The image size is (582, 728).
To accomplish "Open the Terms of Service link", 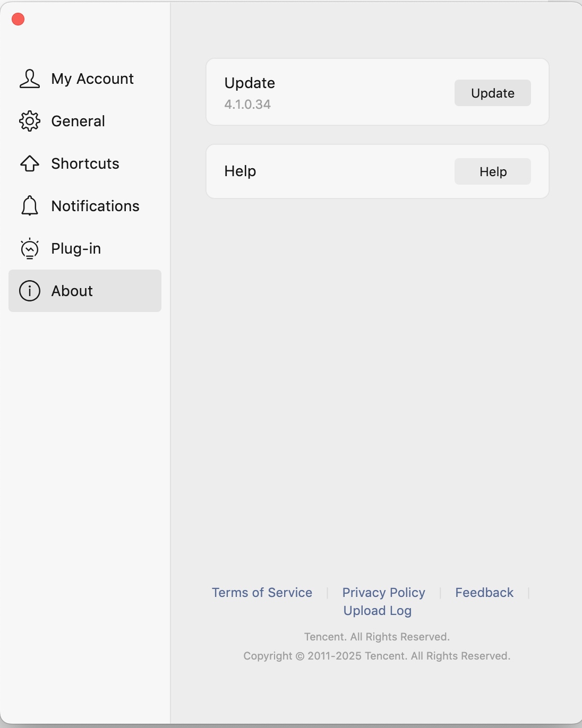I will pos(262,593).
